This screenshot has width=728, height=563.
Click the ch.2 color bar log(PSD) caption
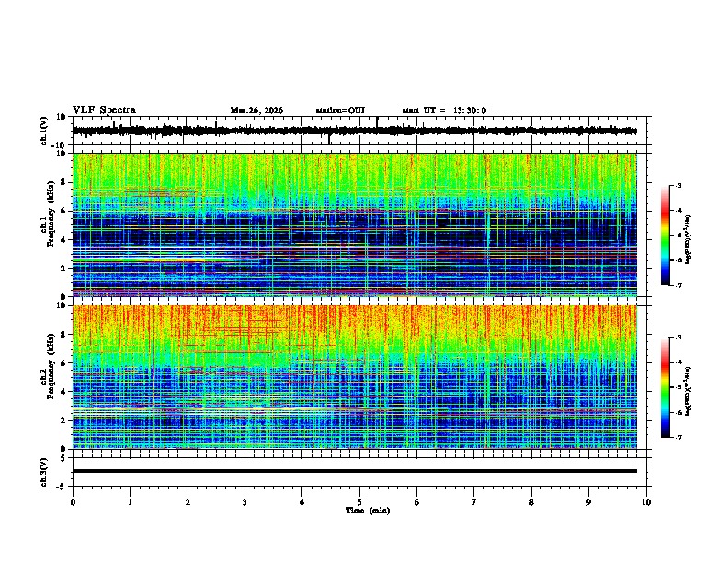[688, 391]
